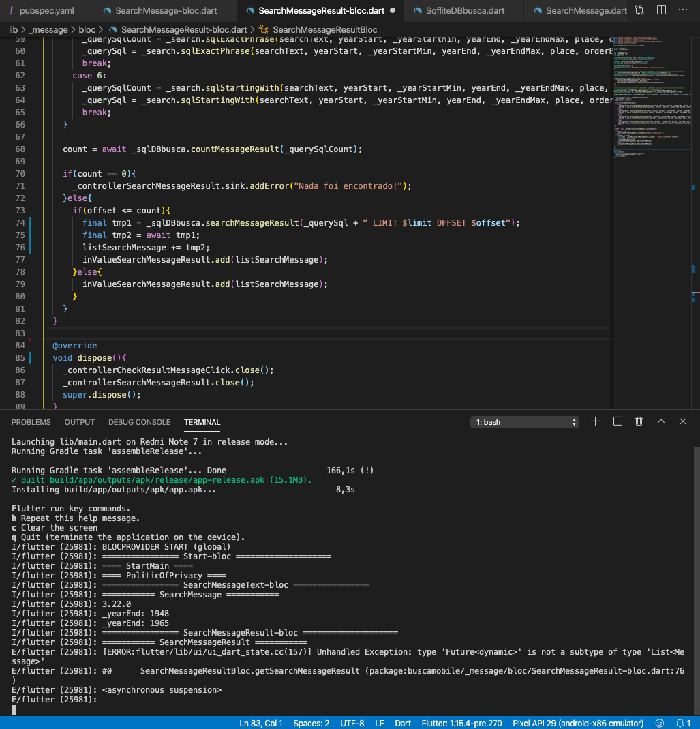Maximize the panel via the chevron icon
This screenshot has height=729, width=700.
pos(661,421)
